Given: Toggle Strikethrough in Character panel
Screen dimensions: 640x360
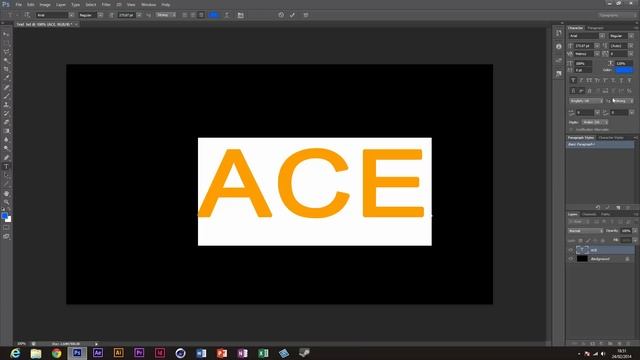Looking at the screenshot, I should (629, 80).
